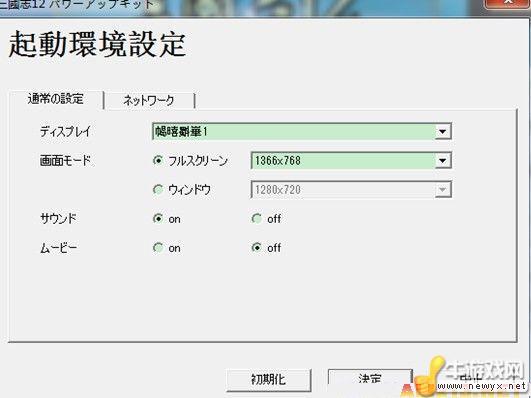Turn サウンド on
The image size is (531, 398).
[x=158, y=218]
